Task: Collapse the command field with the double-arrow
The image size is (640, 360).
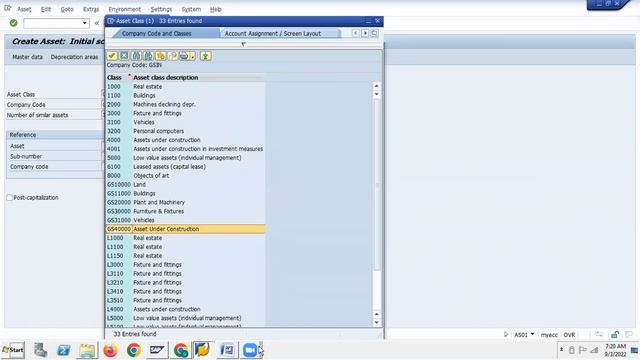Action: pyautogui.click(x=97, y=23)
